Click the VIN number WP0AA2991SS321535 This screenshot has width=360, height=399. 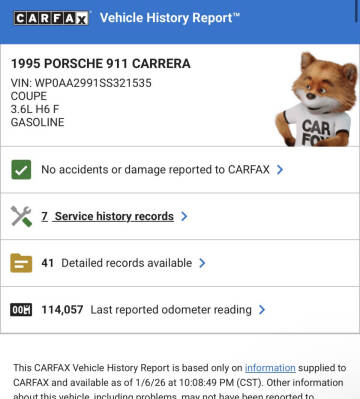[93, 83]
